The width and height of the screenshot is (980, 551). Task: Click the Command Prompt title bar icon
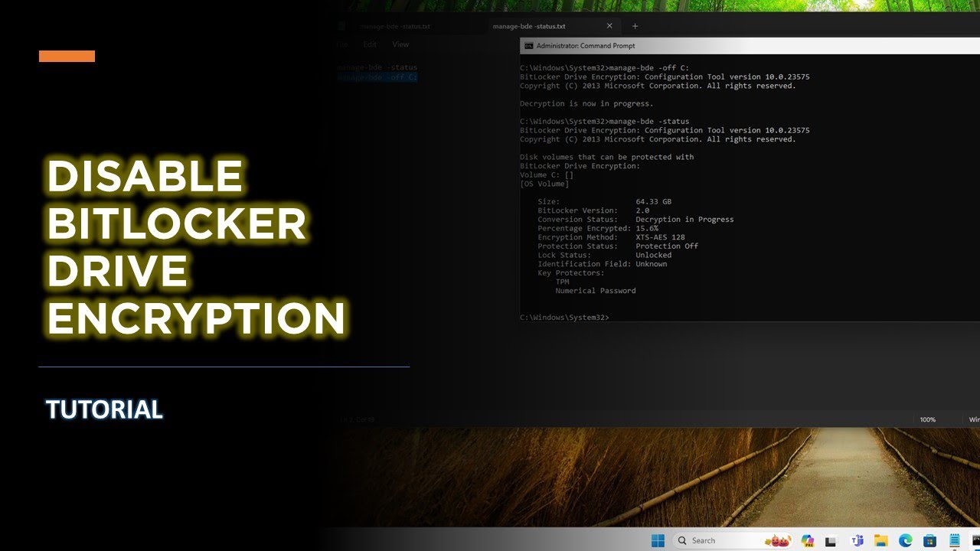click(528, 46)
